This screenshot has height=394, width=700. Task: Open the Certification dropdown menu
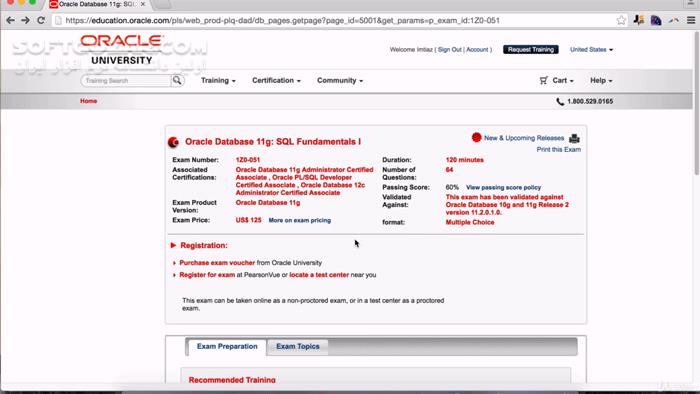point(276,80)
